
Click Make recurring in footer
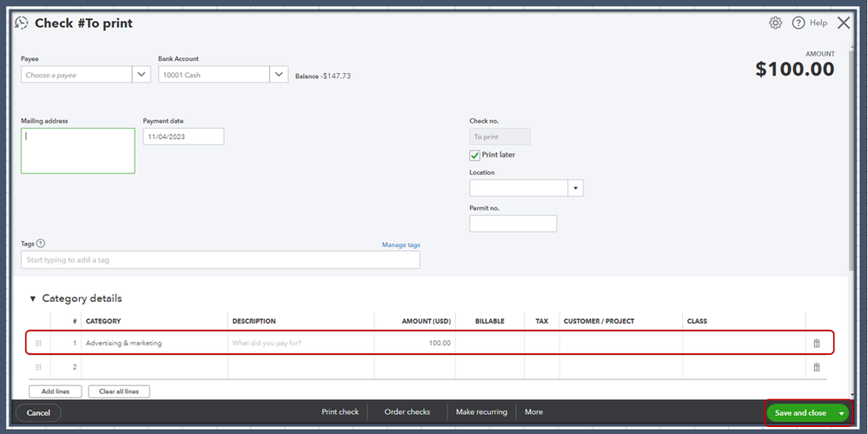[x=481, y=412]
